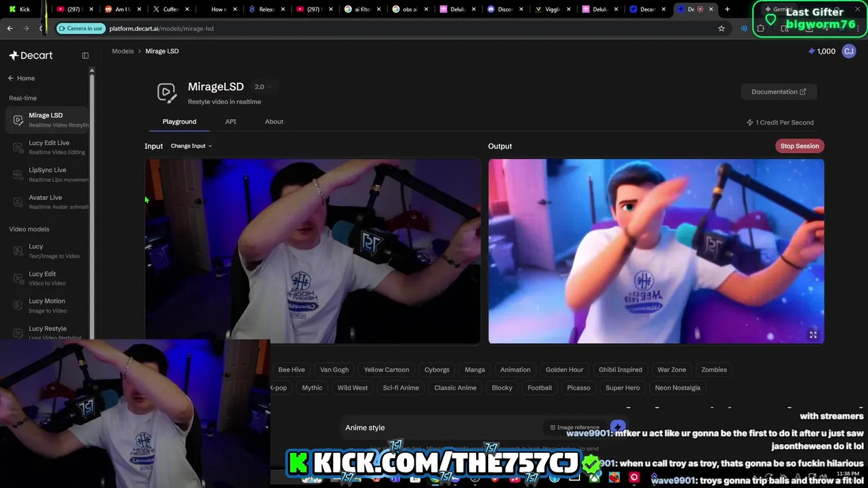Choose the Picasso style chip

[x=578, y=388]
